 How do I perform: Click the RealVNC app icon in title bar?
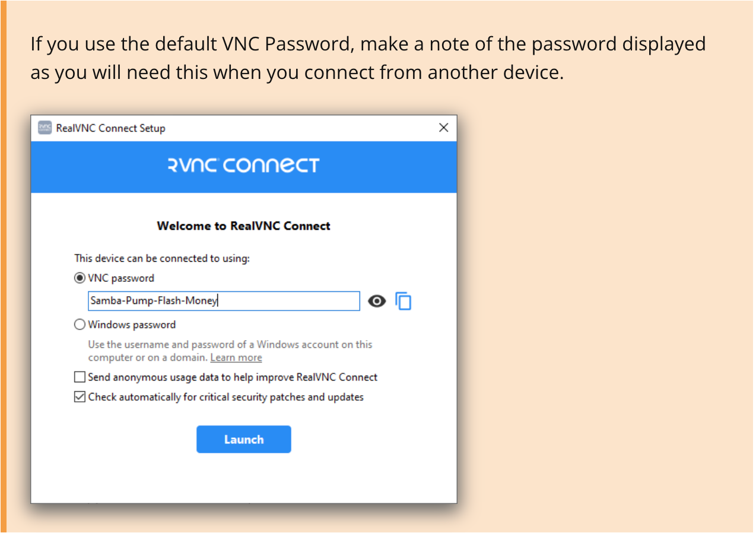tap(45, 128)
